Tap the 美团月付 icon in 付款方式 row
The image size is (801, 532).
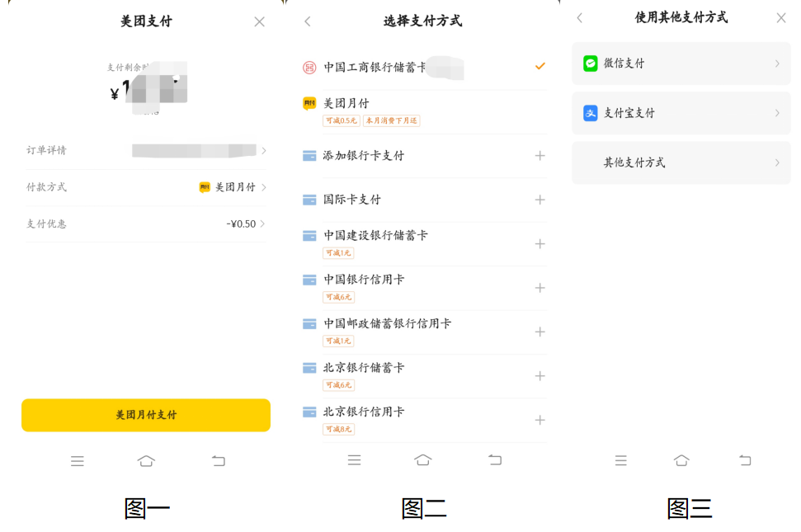205,187
